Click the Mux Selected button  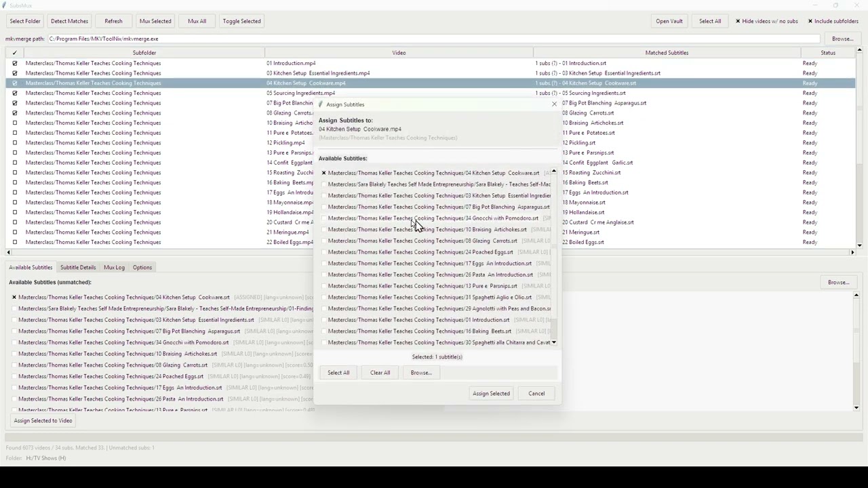[x=155, y=21]
